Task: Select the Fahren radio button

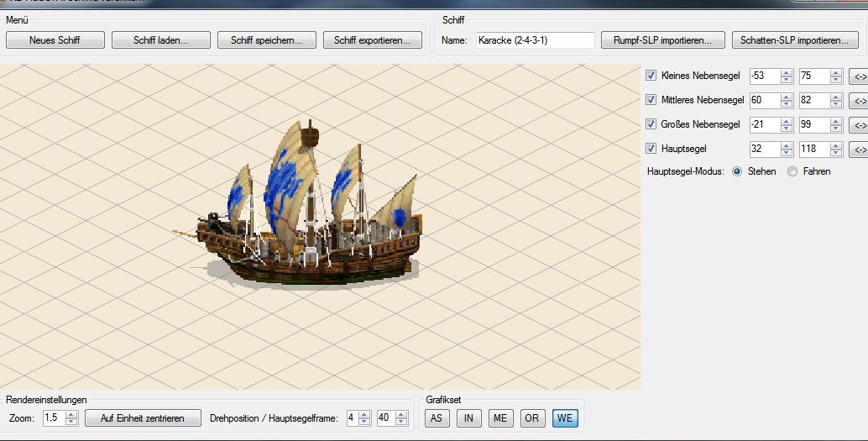Action: point(792,171)
